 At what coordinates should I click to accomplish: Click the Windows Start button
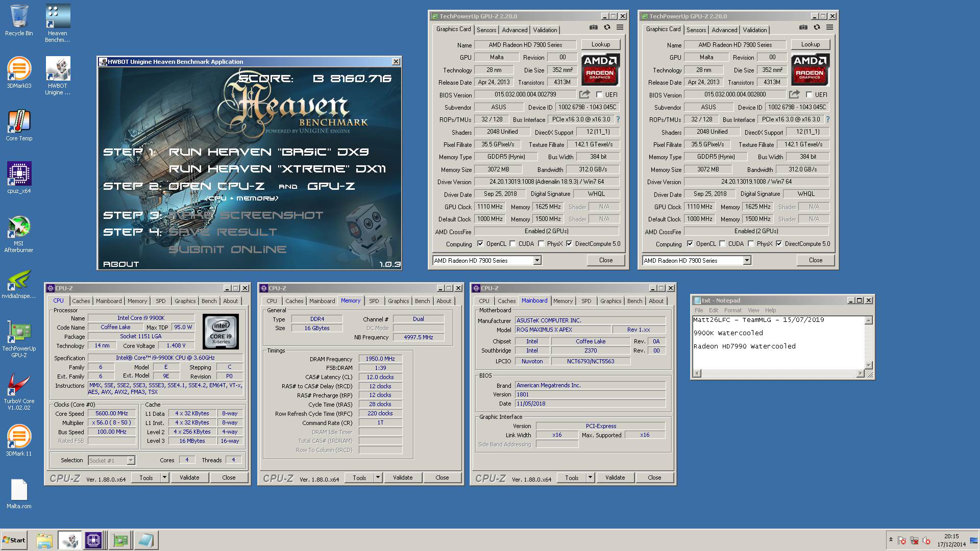14,540
